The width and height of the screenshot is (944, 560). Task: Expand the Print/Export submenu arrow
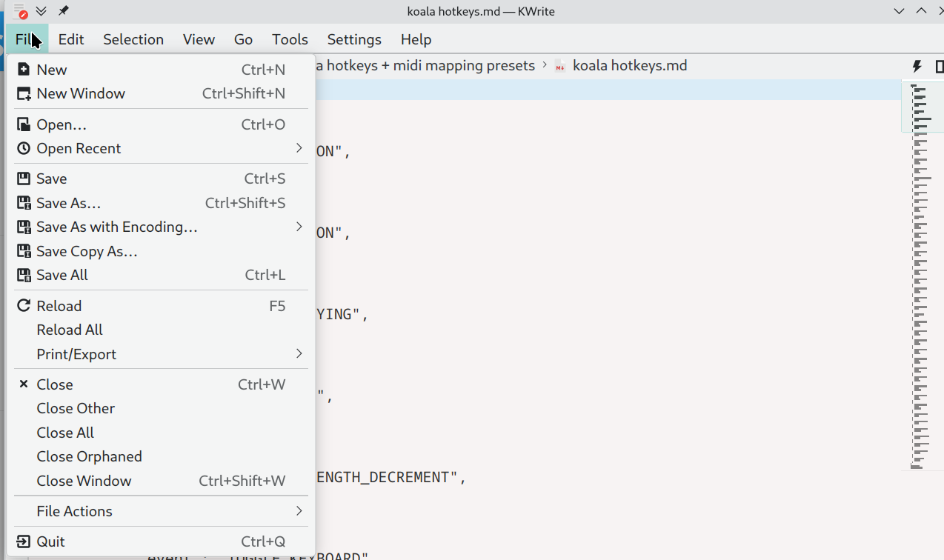click(299, 353)
